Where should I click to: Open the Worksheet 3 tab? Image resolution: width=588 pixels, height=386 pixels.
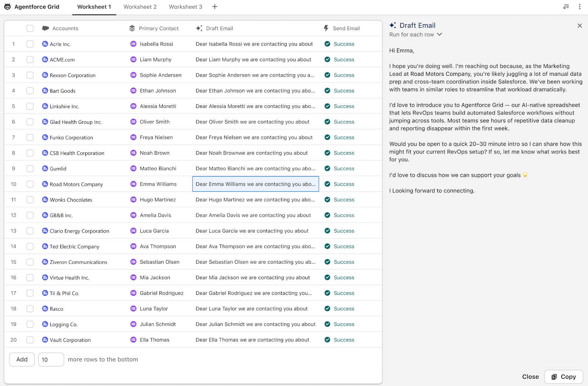point(186,7)
